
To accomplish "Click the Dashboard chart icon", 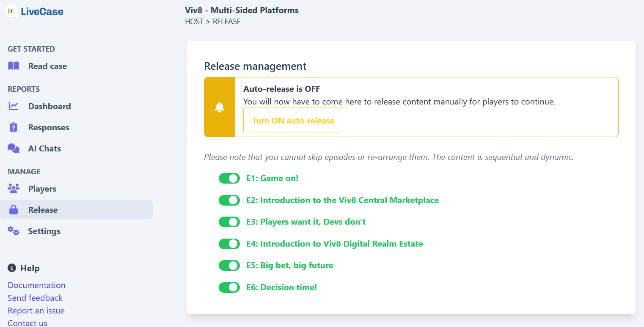I will (x=14, y=106).
